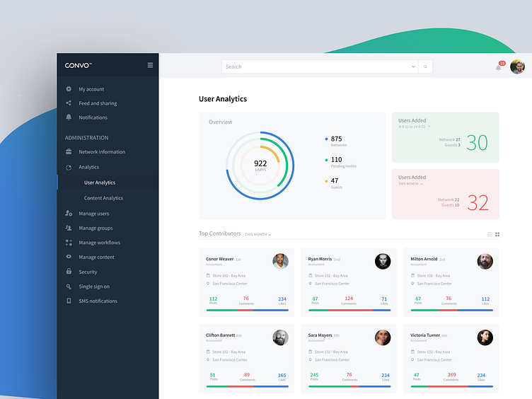
Task: Click the name Clifton Barnett
Action: (220, 335)
